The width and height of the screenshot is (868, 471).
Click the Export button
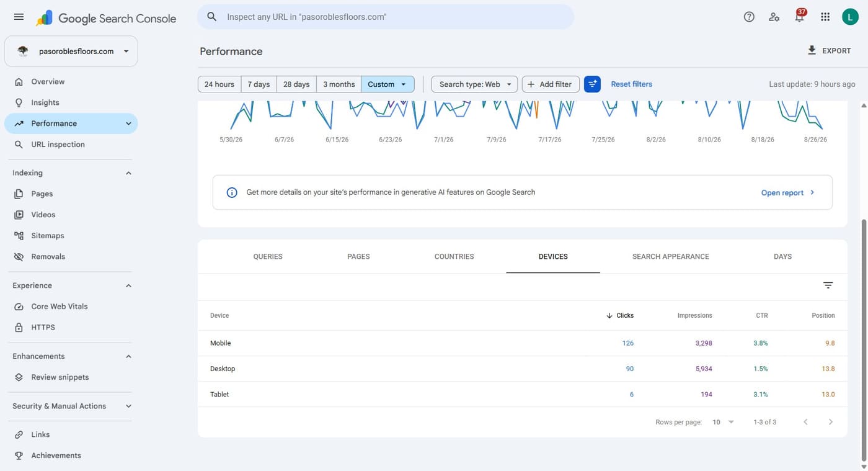click(829, 51)
